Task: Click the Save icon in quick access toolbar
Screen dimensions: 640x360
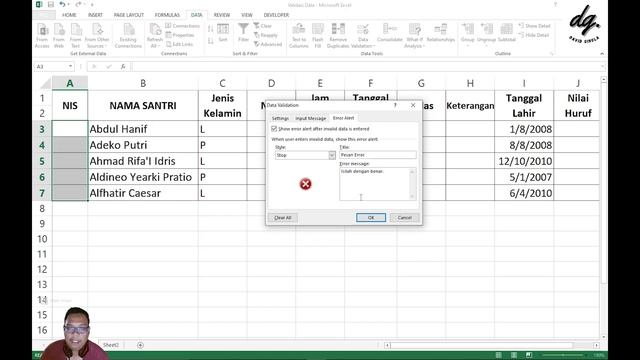Action: (x=51, y=4)
